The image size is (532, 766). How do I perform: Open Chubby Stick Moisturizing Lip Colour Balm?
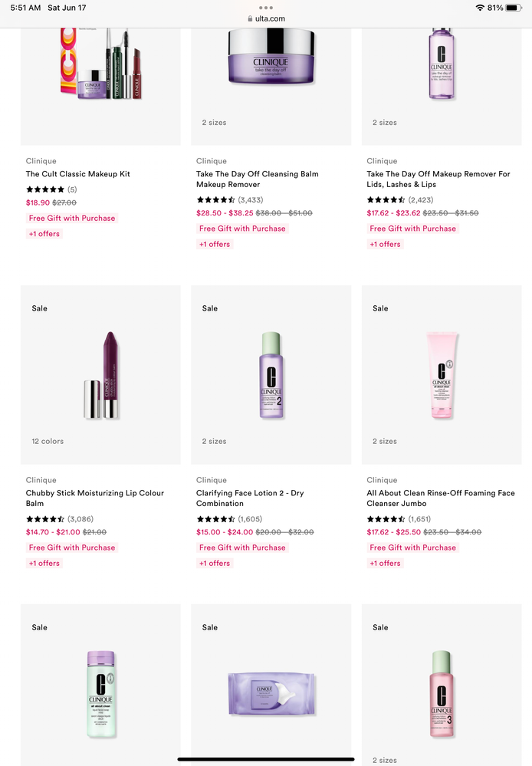coord(94,498)
